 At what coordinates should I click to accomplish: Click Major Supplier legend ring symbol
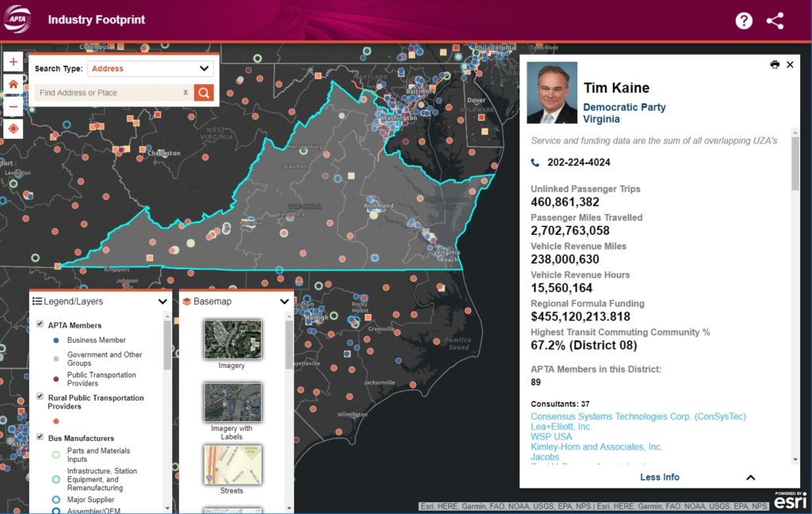[x=56, y=500]
